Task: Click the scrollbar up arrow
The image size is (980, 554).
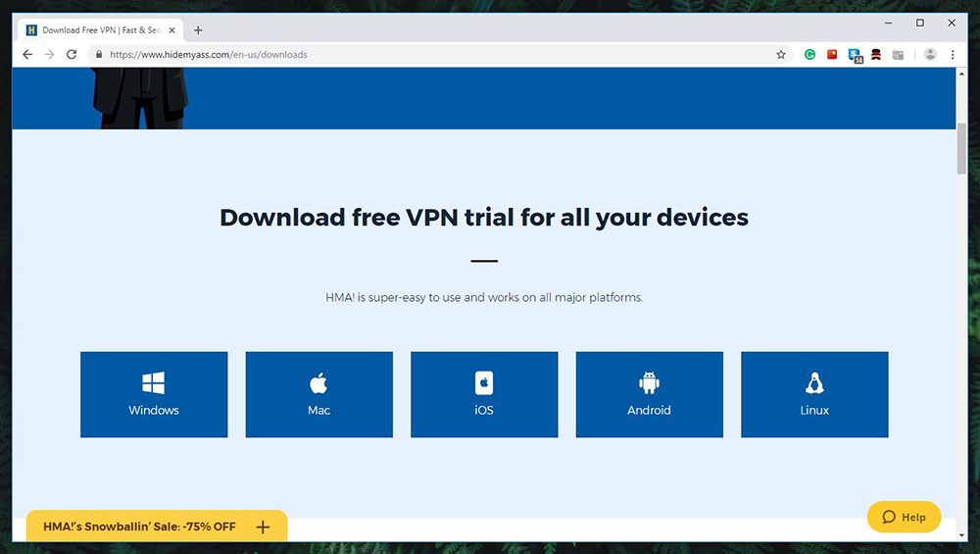Action: 961,74
